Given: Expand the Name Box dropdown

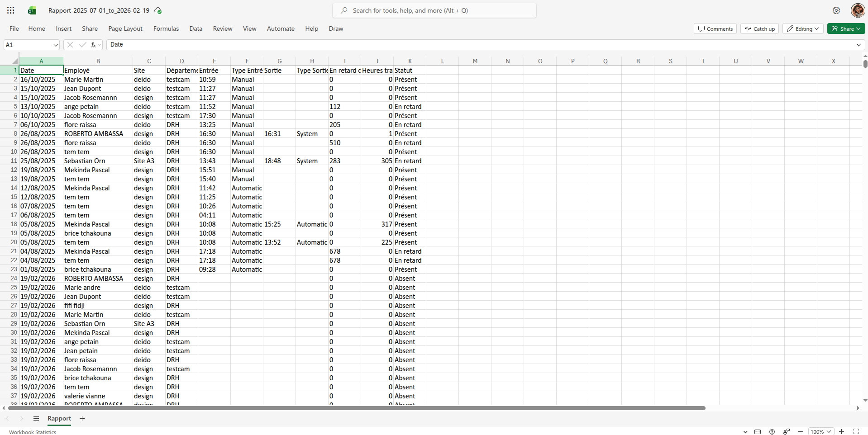Looking at the screenshot, I should point(56,45).
